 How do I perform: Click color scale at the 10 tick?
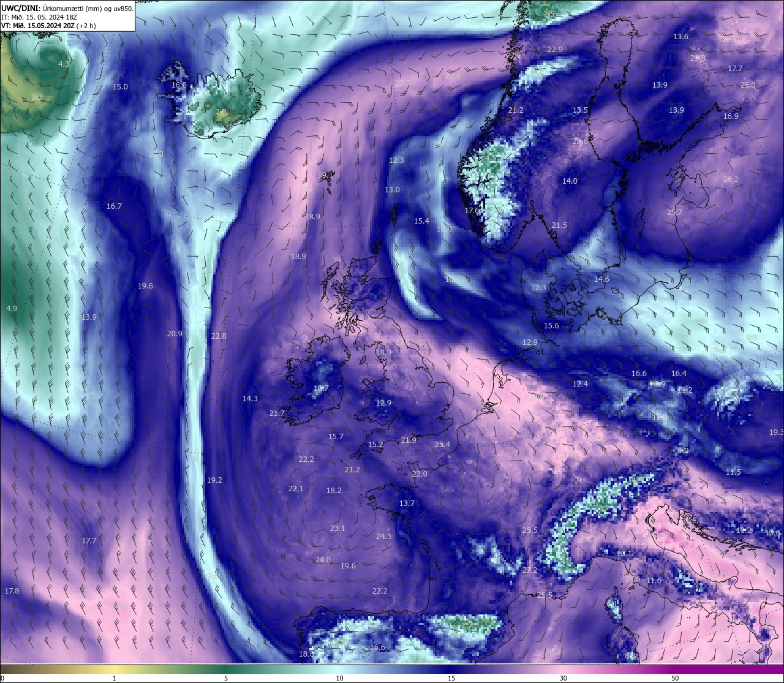[x=339, y=677]
